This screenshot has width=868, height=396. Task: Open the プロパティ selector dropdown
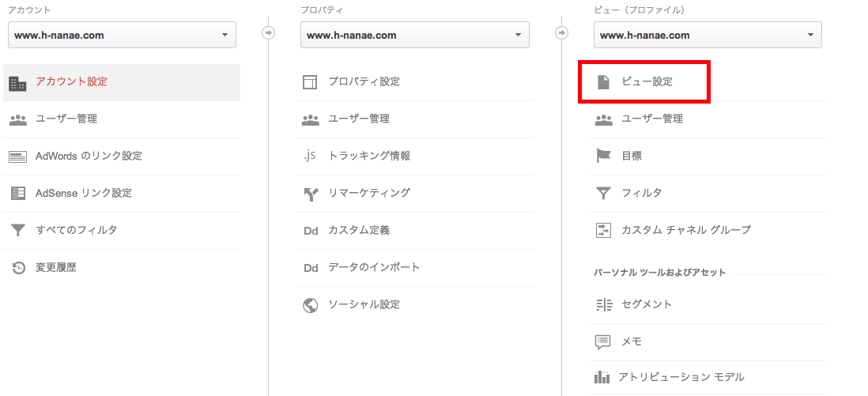click(414, 35)
